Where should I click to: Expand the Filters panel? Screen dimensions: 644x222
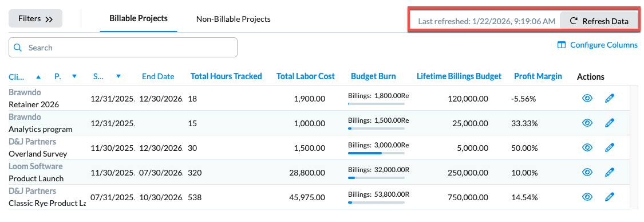tap(35, 18)
